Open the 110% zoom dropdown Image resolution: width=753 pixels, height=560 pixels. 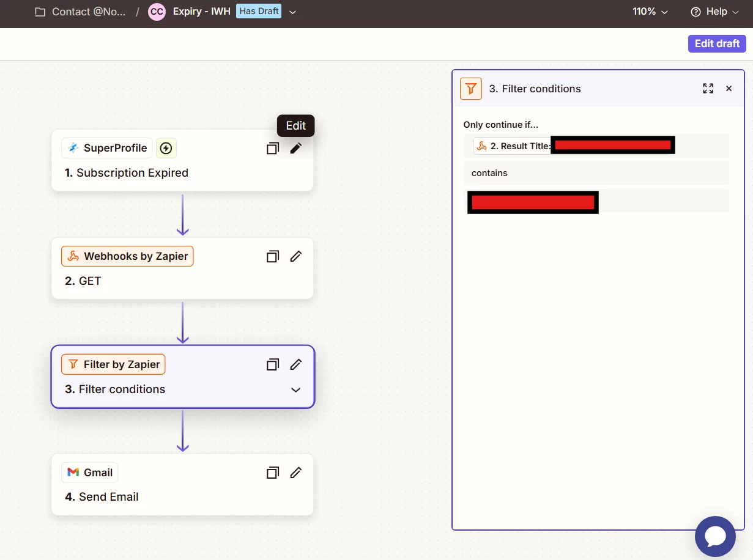650,12
